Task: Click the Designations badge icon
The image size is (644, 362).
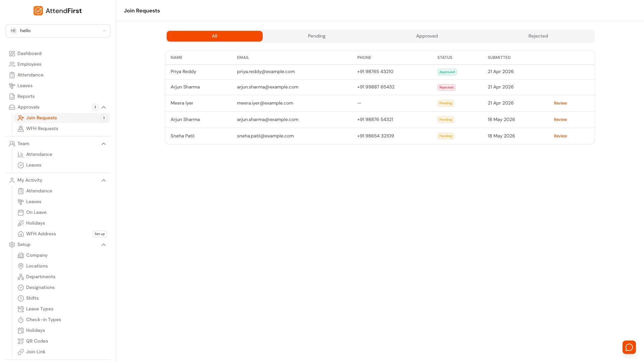Action: tap(21, 288)
